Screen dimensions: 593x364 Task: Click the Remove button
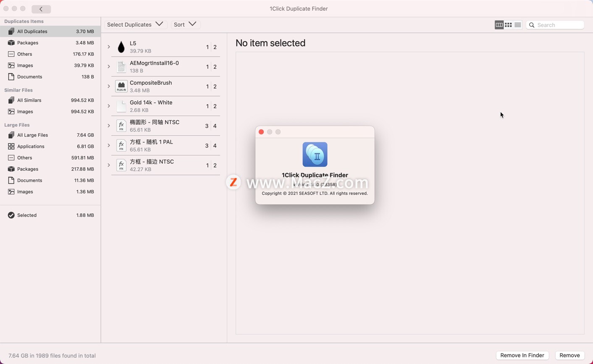569,355
